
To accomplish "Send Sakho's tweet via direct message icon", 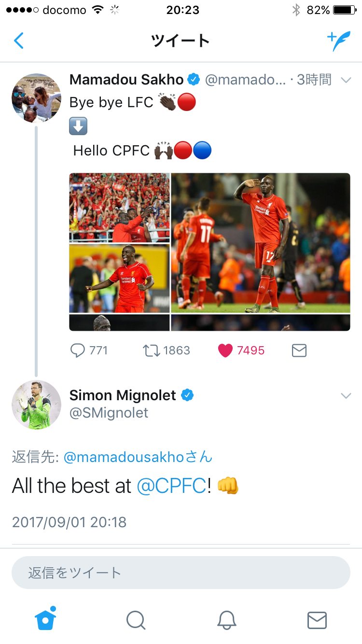I will [299, 350].
